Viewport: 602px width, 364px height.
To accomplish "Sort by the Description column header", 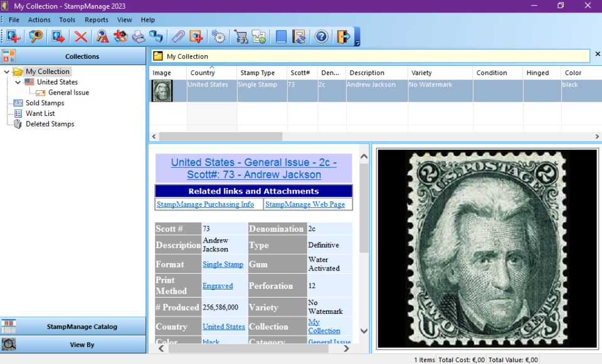I will tap(377, 73).
